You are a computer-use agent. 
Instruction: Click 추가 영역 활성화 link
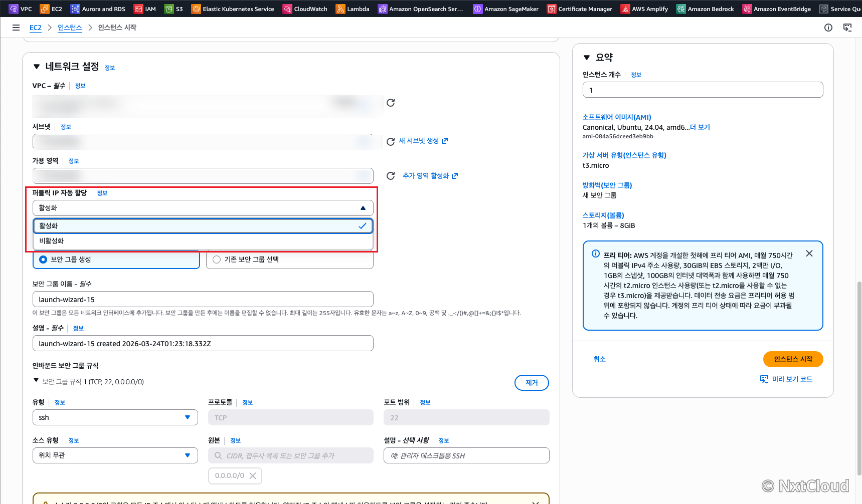(x=430, y=176)
